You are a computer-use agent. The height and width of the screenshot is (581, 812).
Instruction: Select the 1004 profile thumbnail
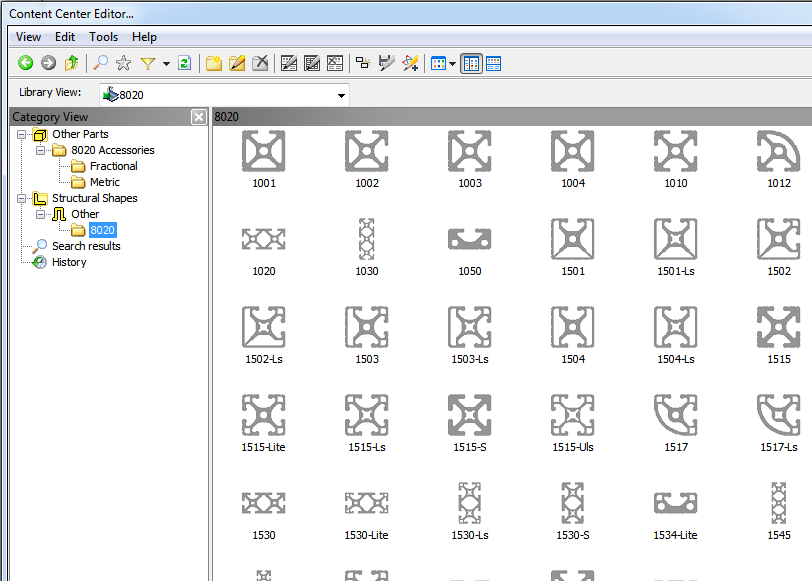pos(573,151)
